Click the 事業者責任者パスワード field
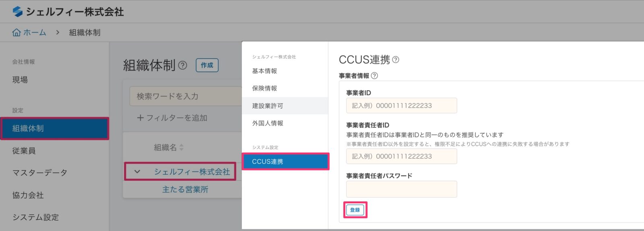Viewport: 644px width, 231px height. (x=401, y=189)
